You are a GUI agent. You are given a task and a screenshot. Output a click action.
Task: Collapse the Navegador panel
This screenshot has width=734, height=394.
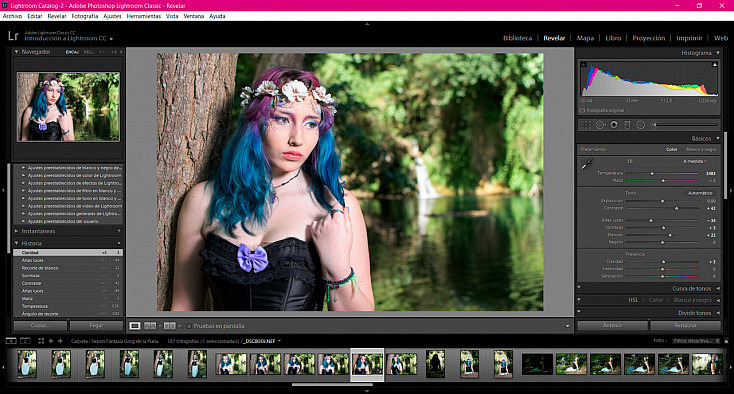16,52
